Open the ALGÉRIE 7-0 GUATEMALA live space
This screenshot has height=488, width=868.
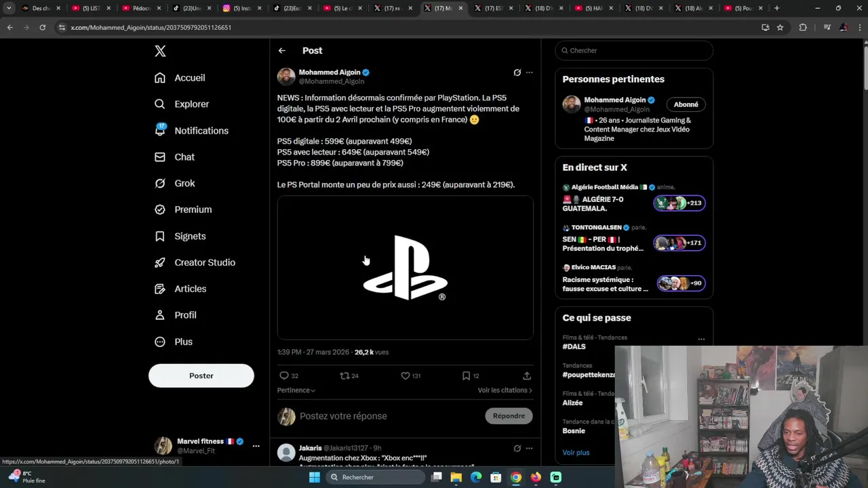pyautogui.click(x=633, y=198)
